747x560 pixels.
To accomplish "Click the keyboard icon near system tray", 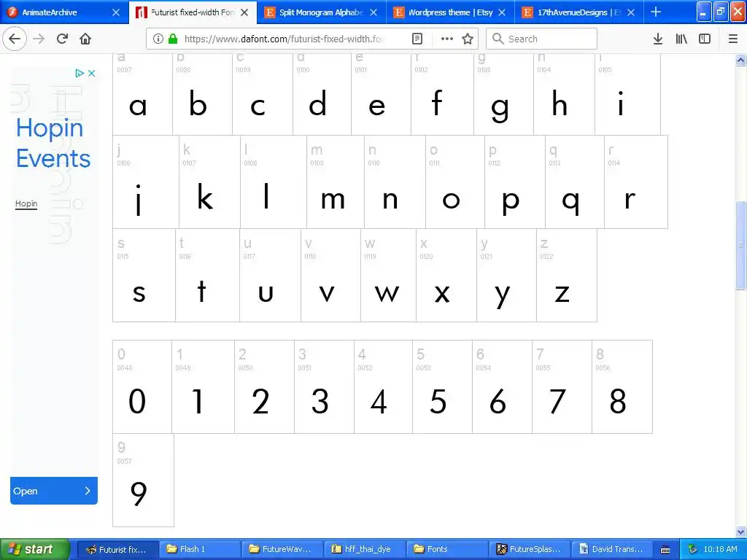I will click(665, 550).
